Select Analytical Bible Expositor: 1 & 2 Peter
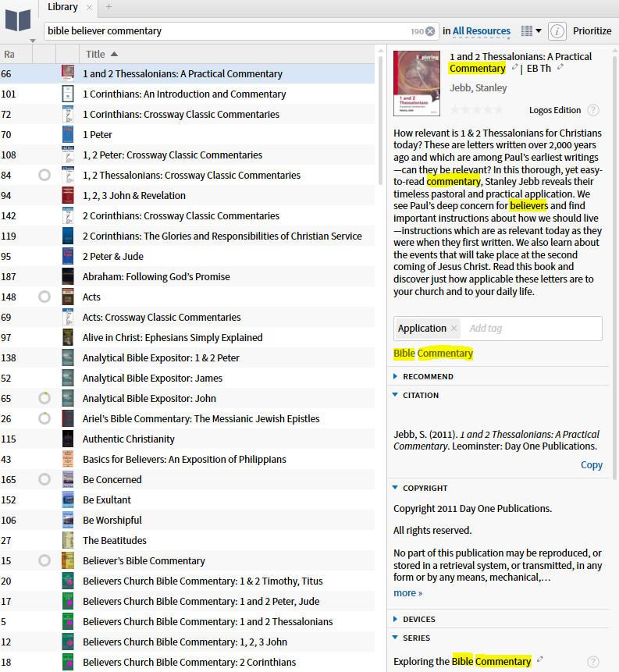 [x=187, y=358]
